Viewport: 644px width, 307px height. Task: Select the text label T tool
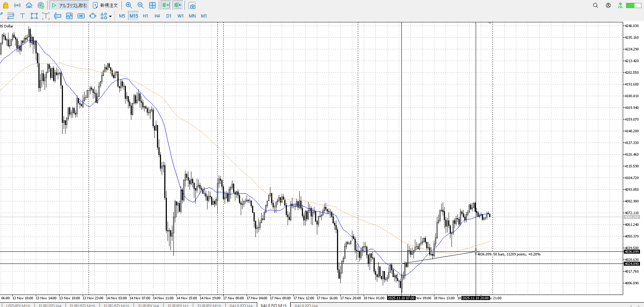[x=22, y=16]
